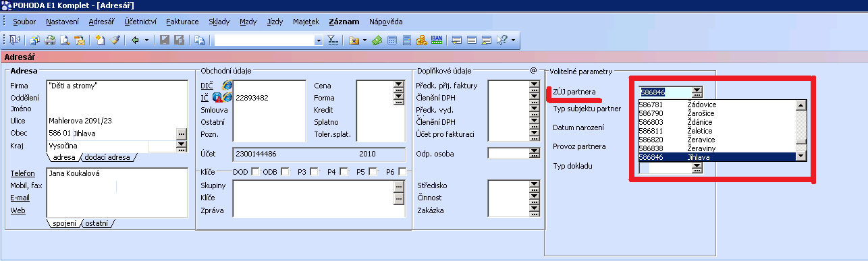Click the DIČ link label
The width and height of the screenshot is (868, 261).
[207, 85]
